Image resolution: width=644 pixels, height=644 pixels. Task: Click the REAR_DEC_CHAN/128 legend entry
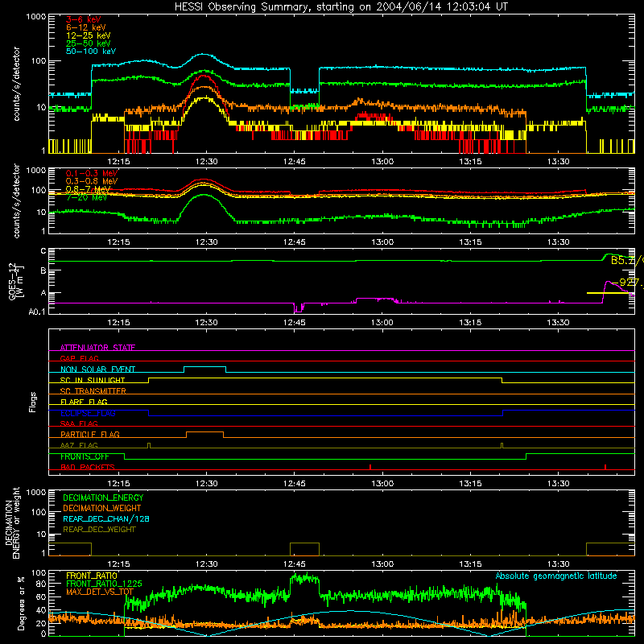106,518
